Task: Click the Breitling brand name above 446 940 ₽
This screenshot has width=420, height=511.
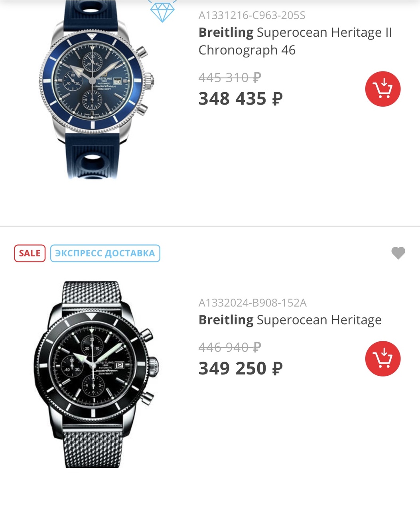Action: [x=226, y=320]
